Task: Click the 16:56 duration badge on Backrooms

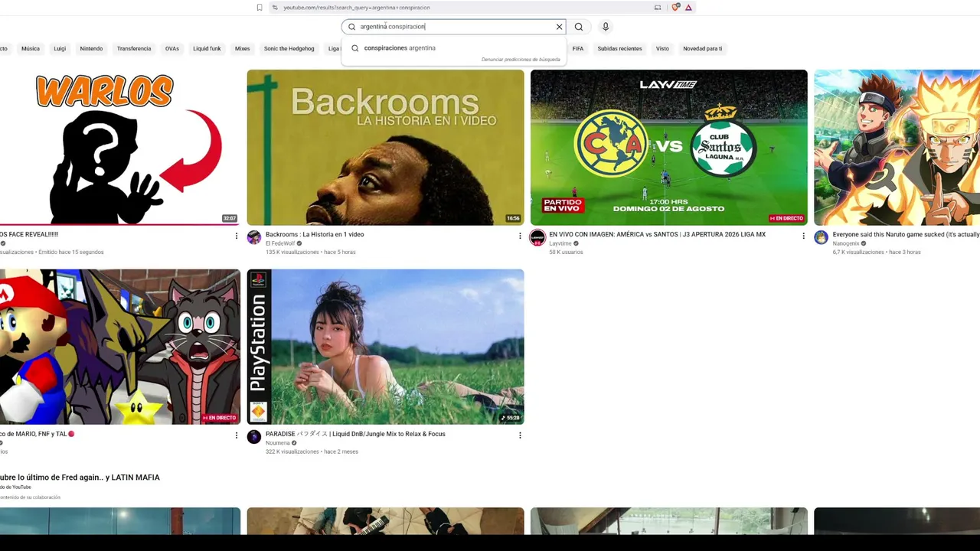Action: pyautogui.click(x=513, y=219)
